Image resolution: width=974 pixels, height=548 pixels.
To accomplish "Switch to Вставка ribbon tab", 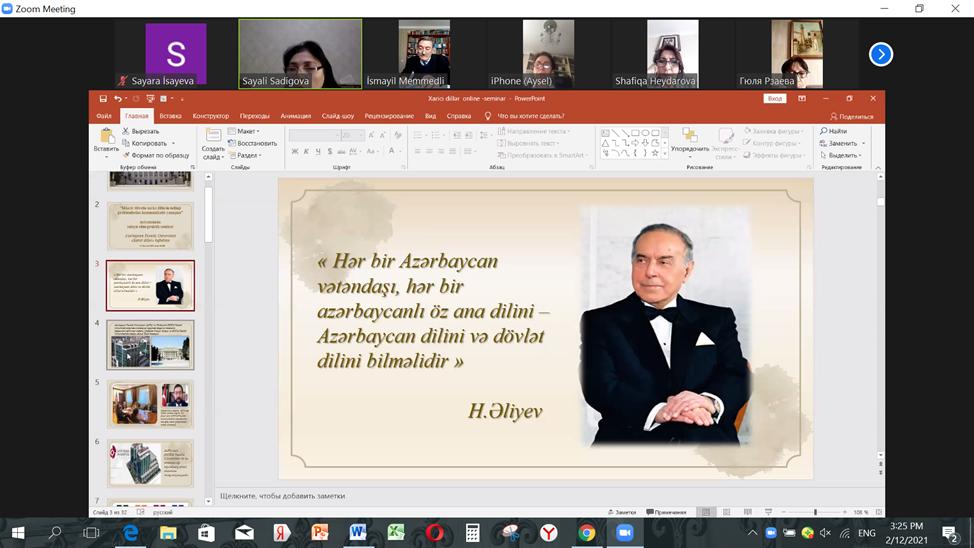I will 170,116.
